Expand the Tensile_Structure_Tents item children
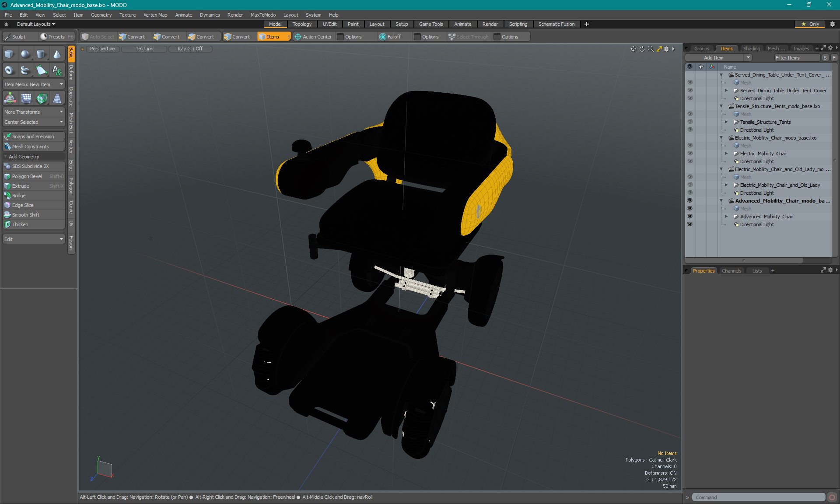840x504 pixels. 727,122
